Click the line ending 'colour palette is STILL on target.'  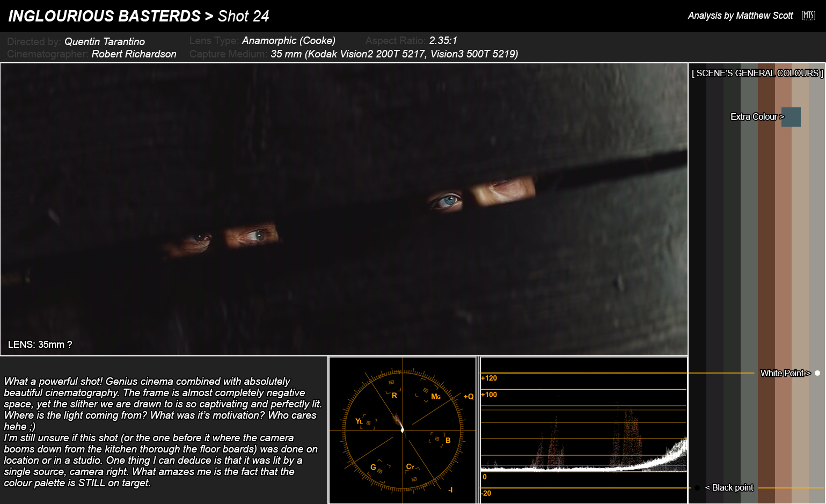click(x=77, y=483)
